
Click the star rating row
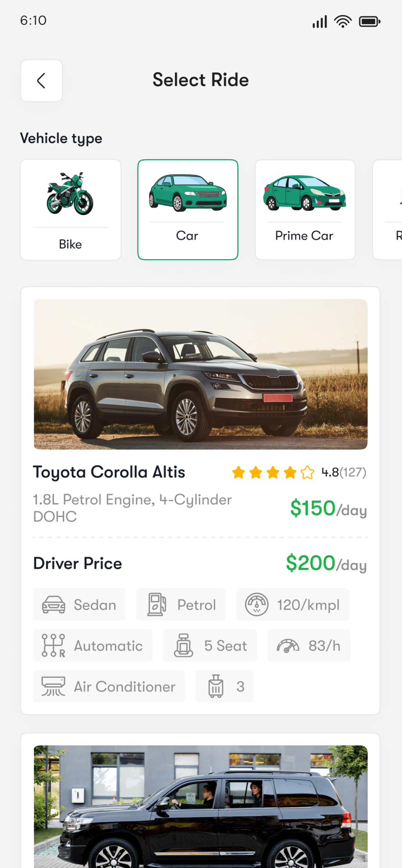point(273,473)
